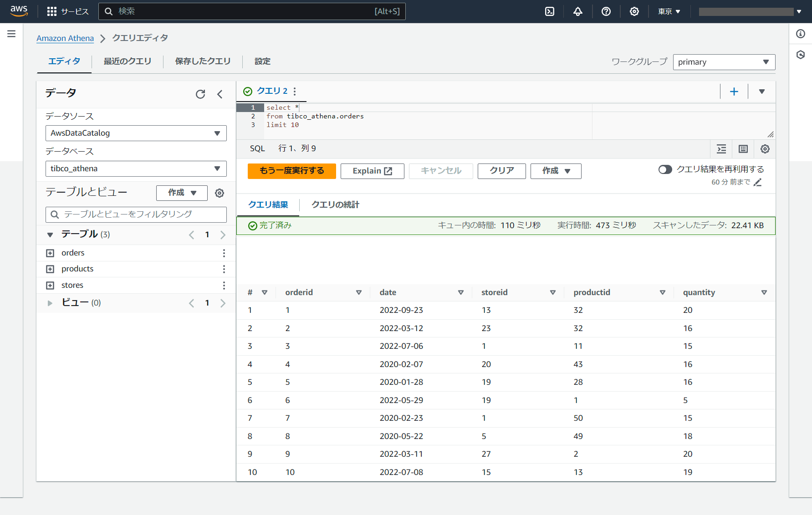
Task: Click date cell 2022-09-23
Action: click(x=401, y=310)
